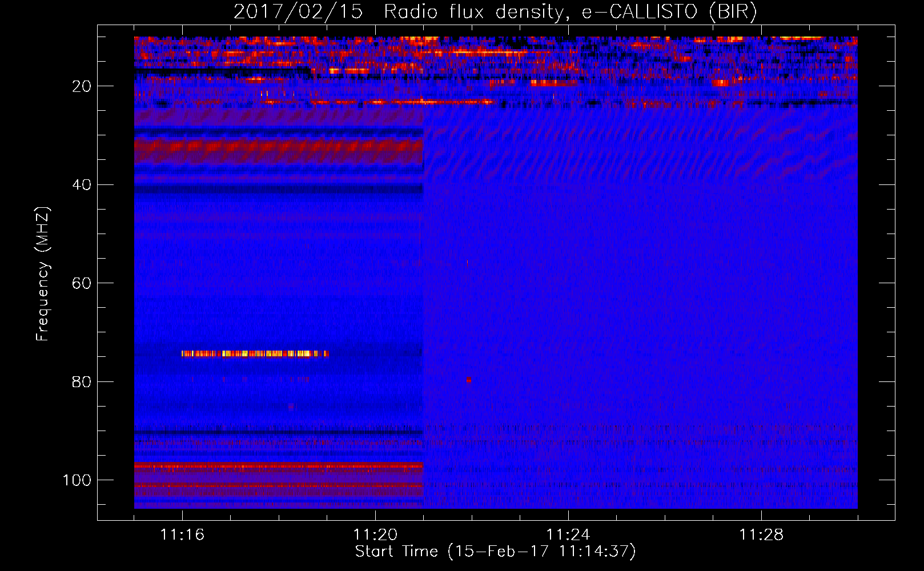Viewport: 924px width, 571px height.
Task: Click the bright yellow burst near 75 MHz
Action: (x=255, y=353)
